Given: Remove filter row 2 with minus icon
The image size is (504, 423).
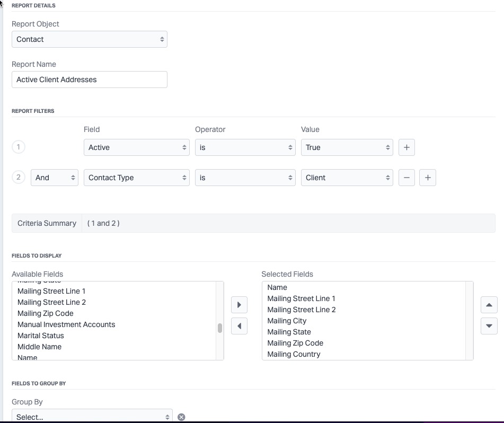Looking at the screenshot, I should click(406, 178).
